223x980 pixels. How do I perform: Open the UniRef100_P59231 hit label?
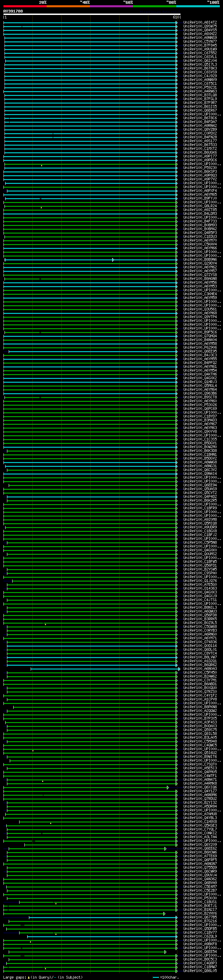[200, 88]
